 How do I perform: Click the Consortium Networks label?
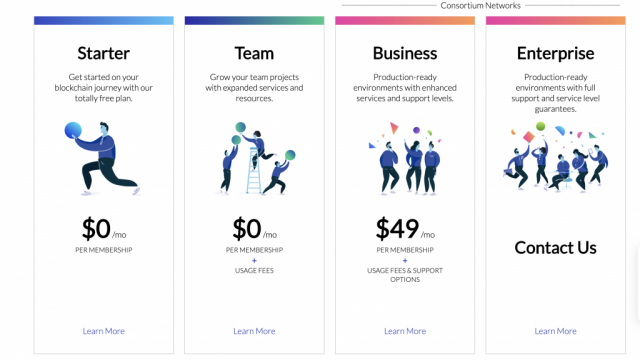(480, 6)
